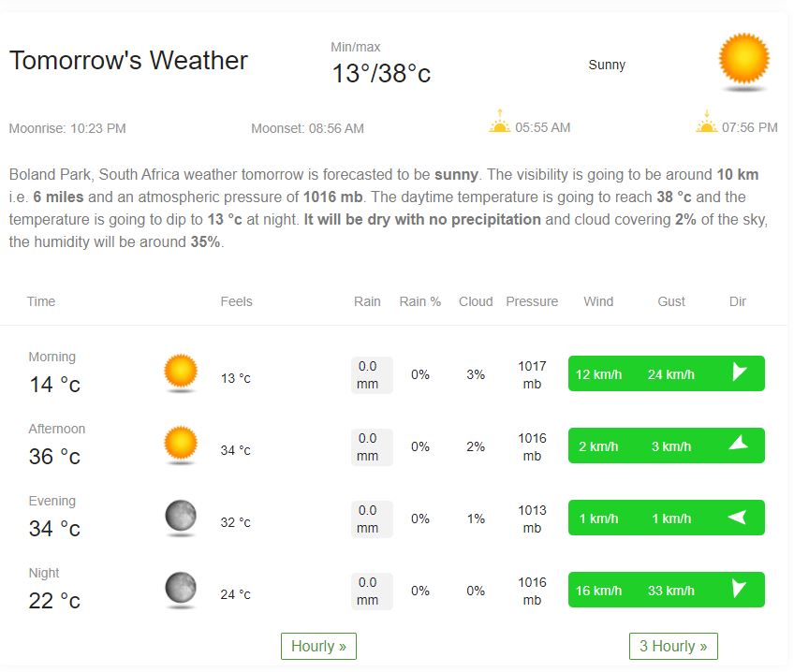Open the 3 Hourly forecast link
The image size is (794, 672).
673,646
